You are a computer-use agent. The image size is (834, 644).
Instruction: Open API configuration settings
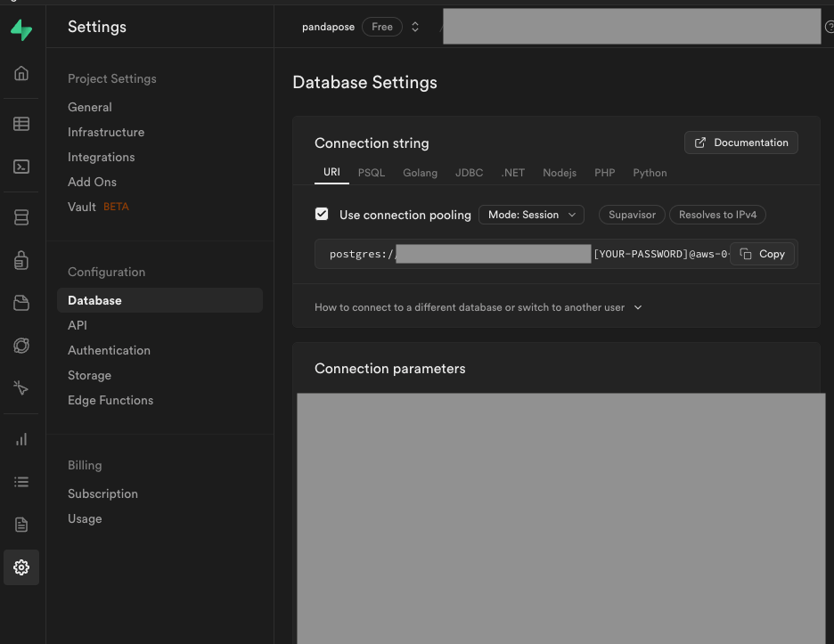pyautogui.click(x=78, y=325)
